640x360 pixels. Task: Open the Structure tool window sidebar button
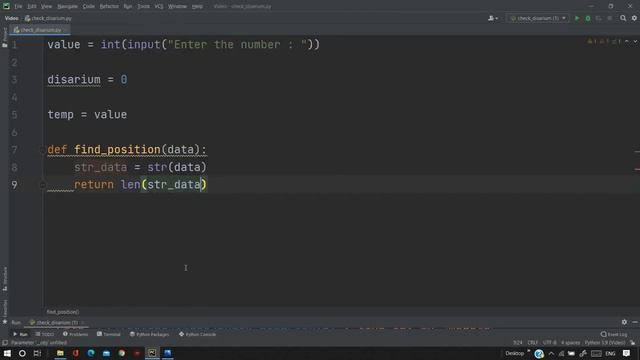(4, 279)
